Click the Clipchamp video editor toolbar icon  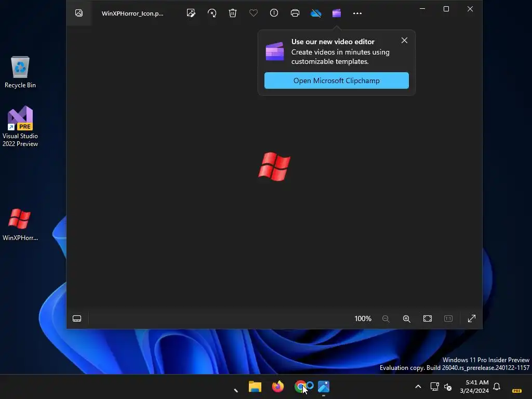tap(337, 13)
